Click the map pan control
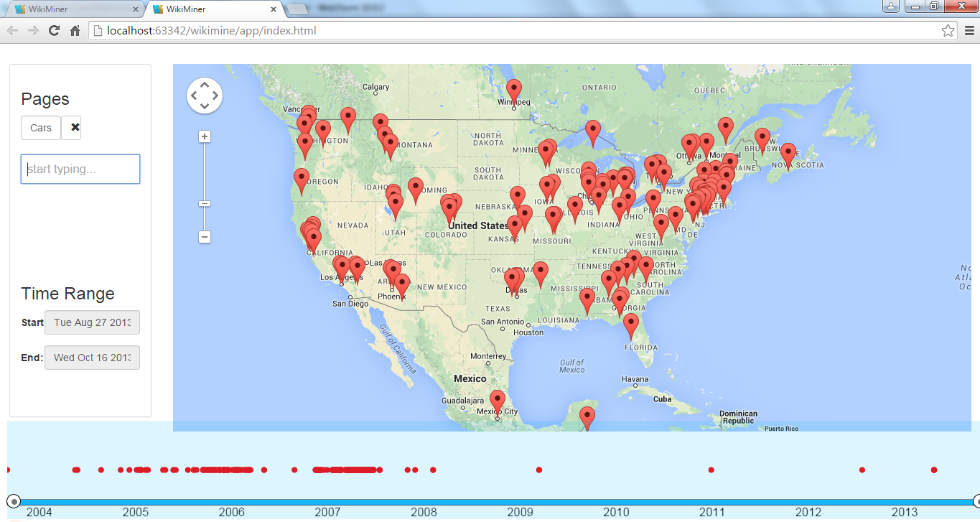980x522 pixels. pos(205,95)
